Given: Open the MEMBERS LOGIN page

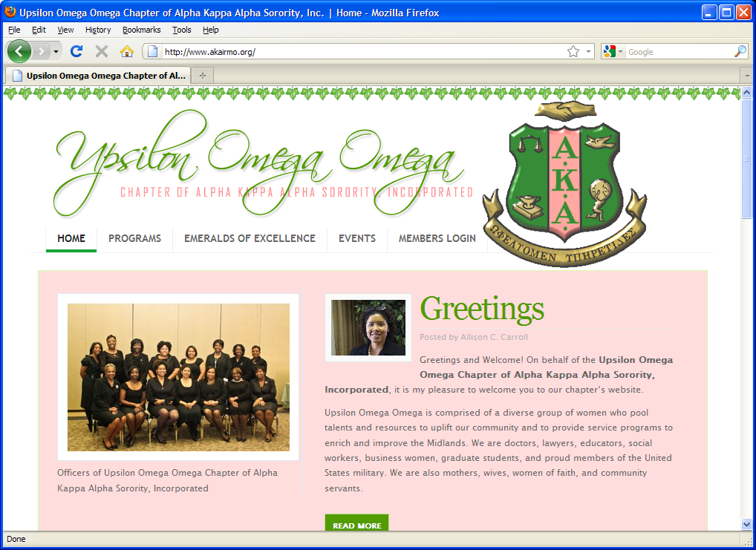Looking at the screenshot, I should (x=437, y=238).
